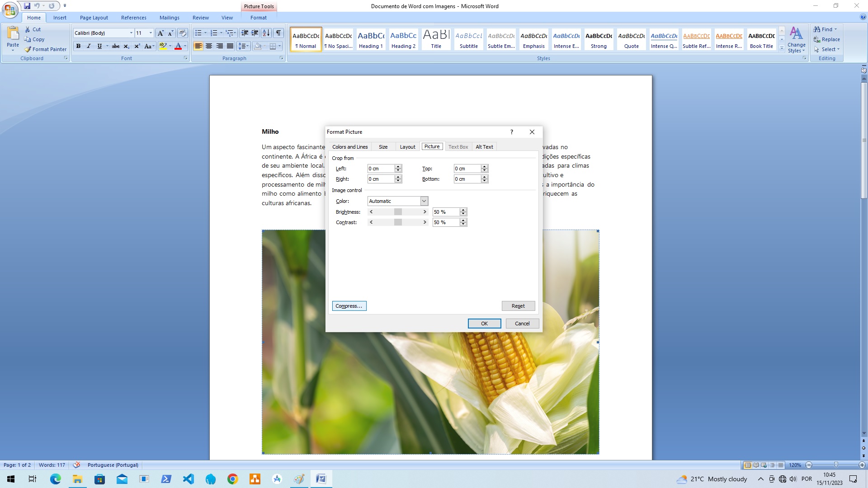Apply Superscript formatting
This screenshot has width=868, height=488.
[x=137, y=46]
